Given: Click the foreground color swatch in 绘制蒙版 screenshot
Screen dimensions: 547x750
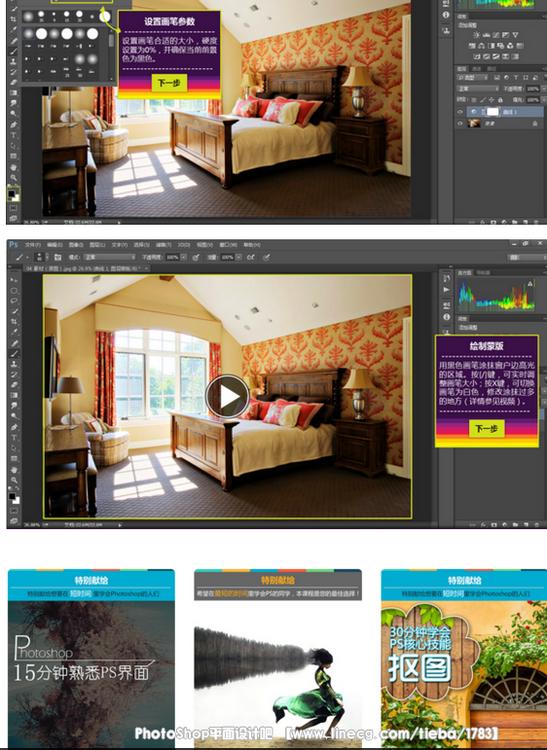Looking at the screenshot, I should tap(11, 496).
